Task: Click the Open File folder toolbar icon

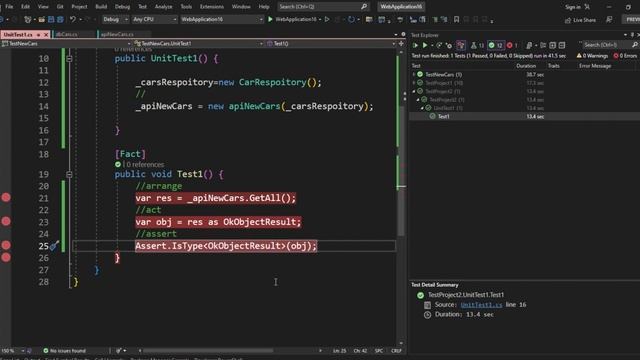Action: tap(42, 19)
